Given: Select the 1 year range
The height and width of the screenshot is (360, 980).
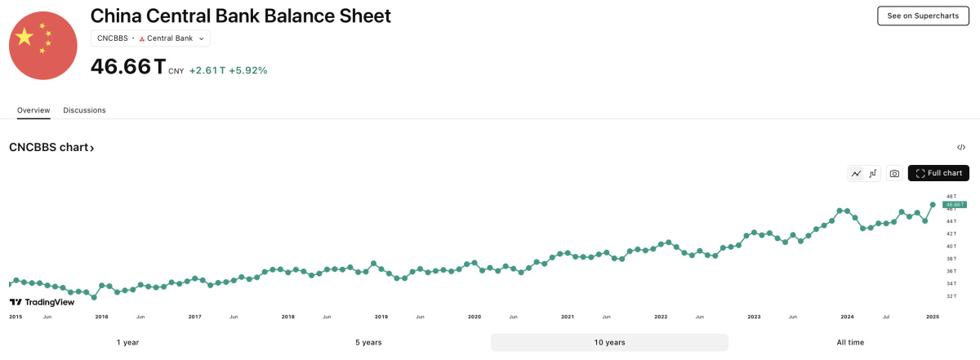Looking at the screenshot, I should 127,342.
